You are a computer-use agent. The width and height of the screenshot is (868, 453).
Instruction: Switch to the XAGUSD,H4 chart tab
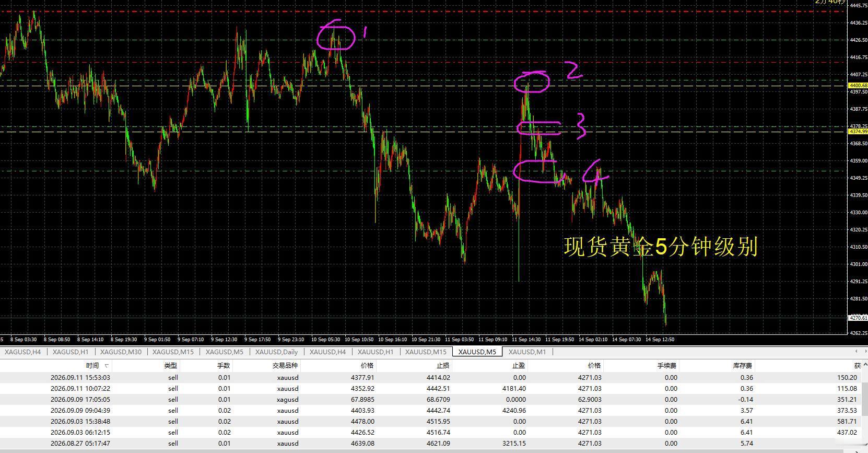coord(22,352)
